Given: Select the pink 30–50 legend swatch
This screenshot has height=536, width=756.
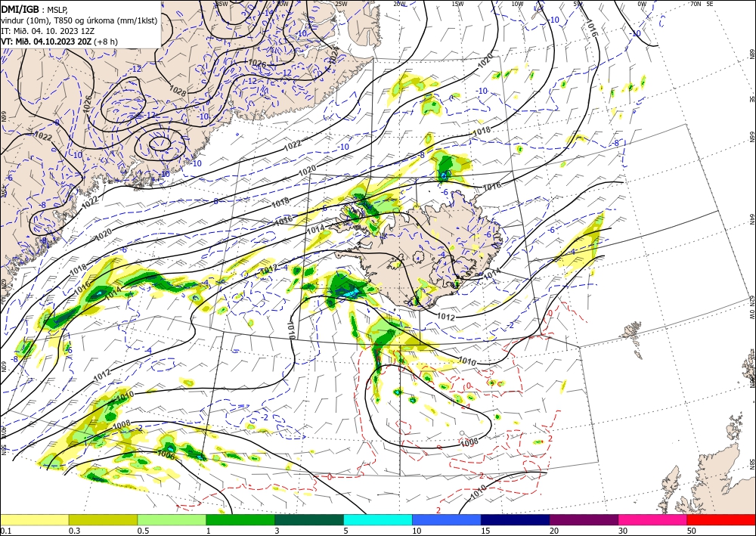Looking at the screenshot, I should coord(653,519).
